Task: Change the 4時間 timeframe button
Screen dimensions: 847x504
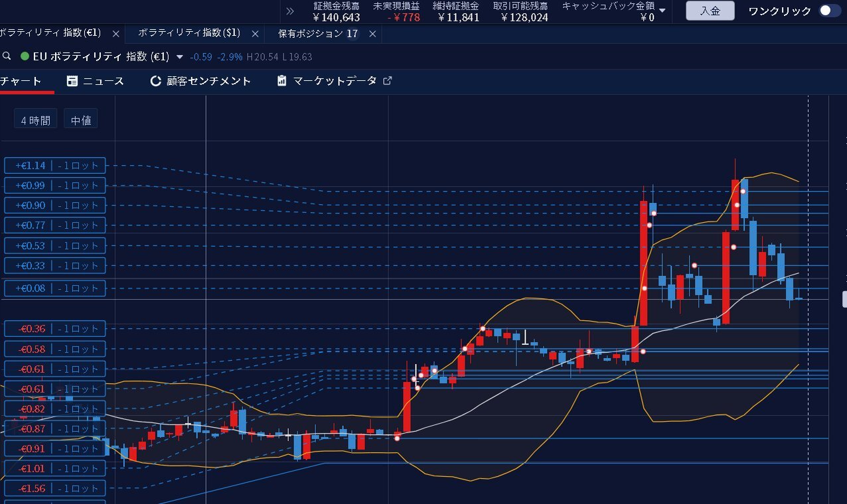Action: coord(36,120)
